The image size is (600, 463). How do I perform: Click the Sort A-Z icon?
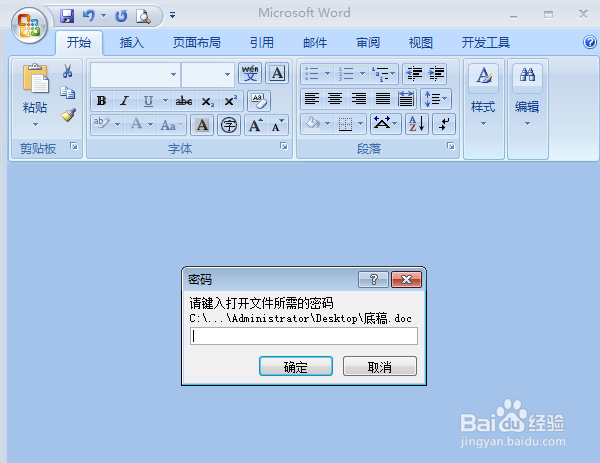416,124
